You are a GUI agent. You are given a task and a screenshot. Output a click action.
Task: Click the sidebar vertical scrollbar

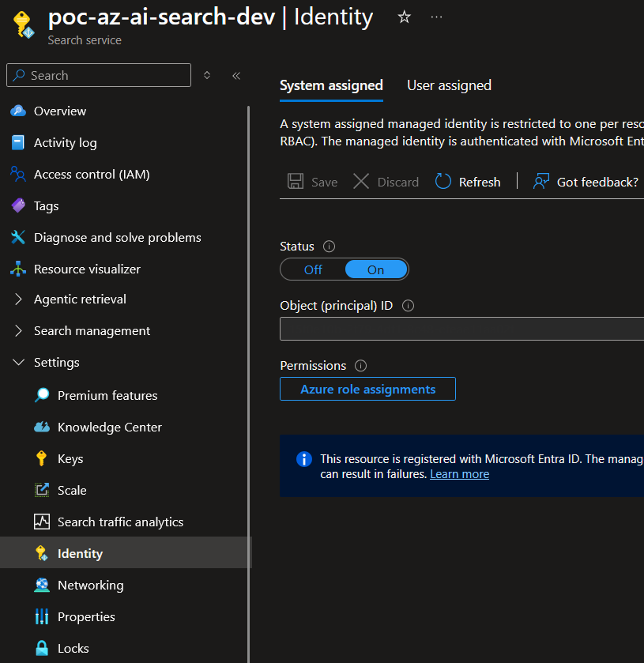tap(248, 384)
